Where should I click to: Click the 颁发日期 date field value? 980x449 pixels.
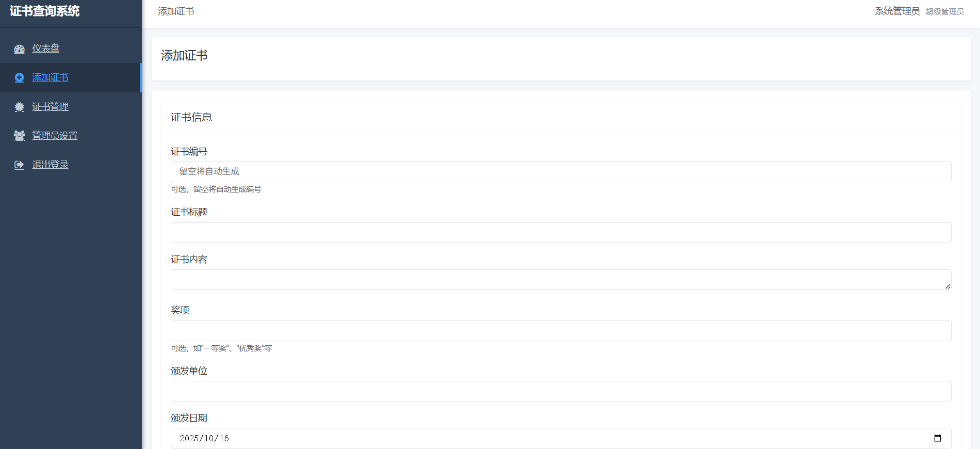tap(205, 438)
